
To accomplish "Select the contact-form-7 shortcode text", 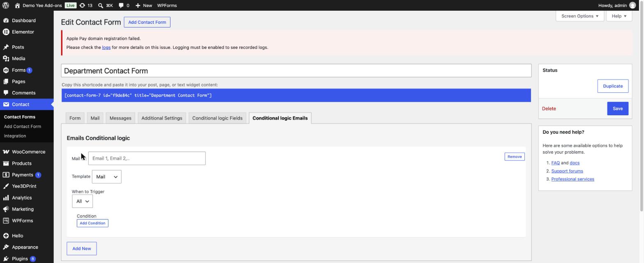I will tap(296, 96).
